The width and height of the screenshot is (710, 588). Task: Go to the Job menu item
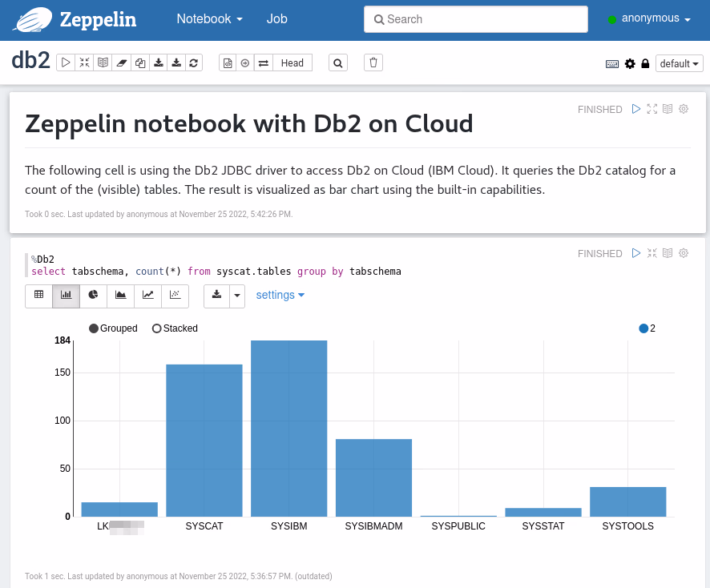277,18
